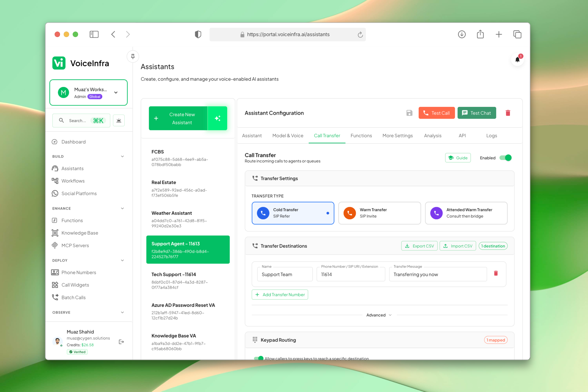Switch to the Functions tab
Screen dimensions: 588x392
click(x=361, y=136)
